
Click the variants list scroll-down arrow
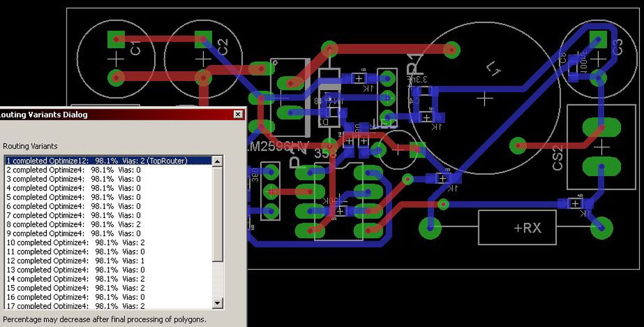(217, 303)
